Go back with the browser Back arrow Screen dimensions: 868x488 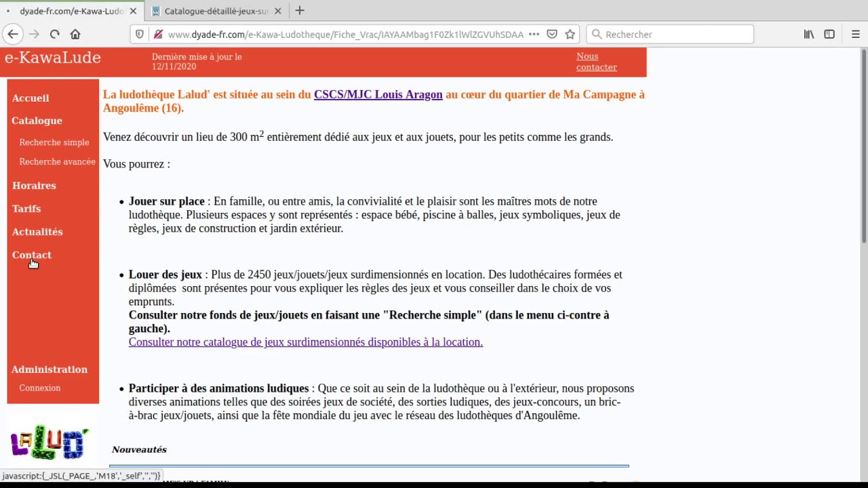tap(13, 34)
